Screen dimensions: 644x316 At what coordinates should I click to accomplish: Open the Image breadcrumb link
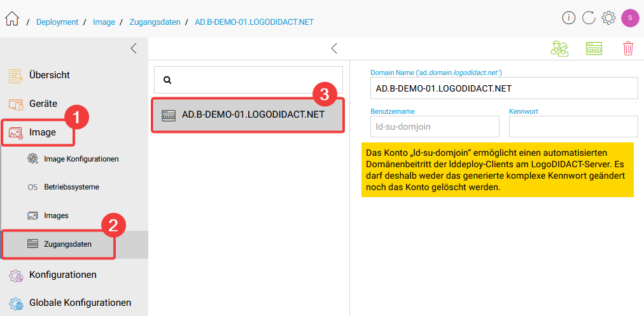point(104,22)
